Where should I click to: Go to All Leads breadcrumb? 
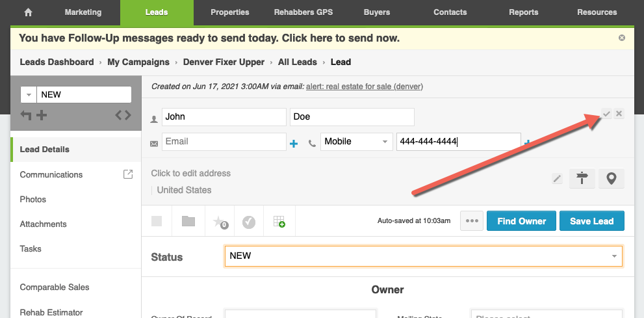298,62
